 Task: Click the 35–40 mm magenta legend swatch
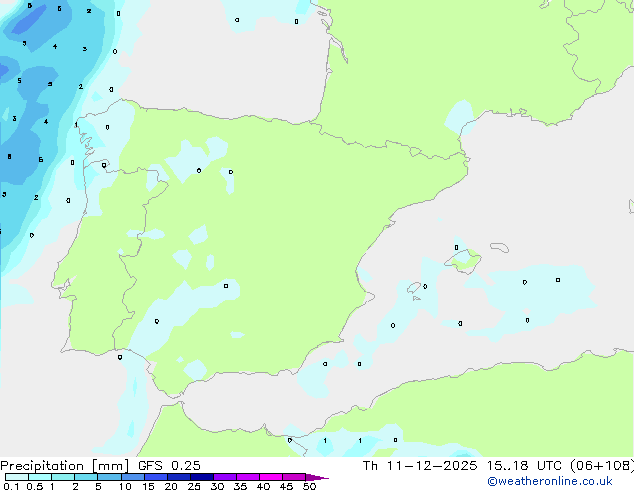click(x=248, y=477)
